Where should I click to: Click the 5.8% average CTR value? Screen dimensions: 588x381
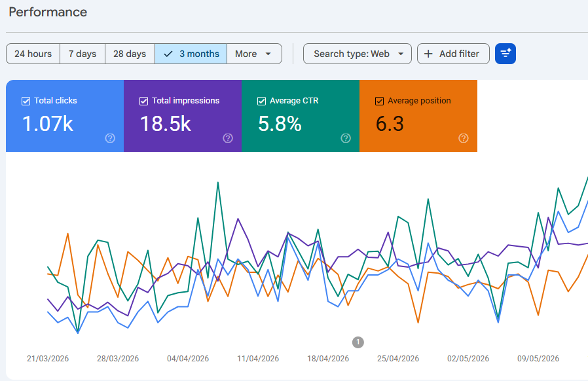click(x=280, y=124)
